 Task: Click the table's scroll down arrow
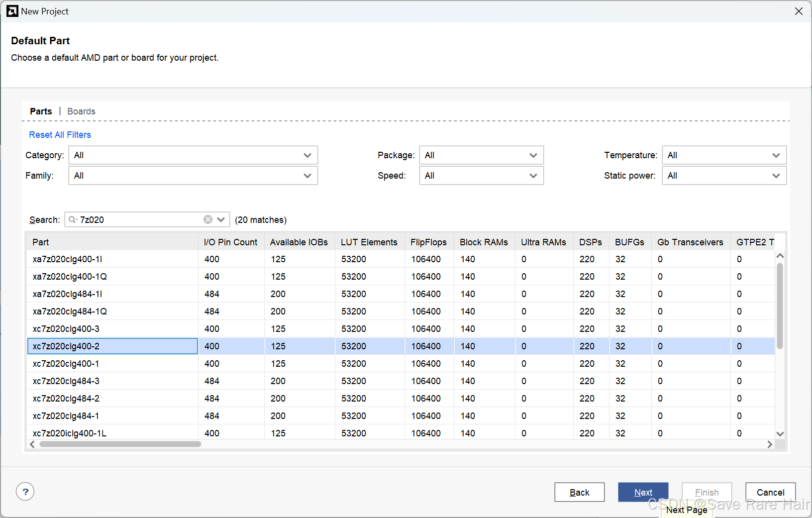point(780,434)
